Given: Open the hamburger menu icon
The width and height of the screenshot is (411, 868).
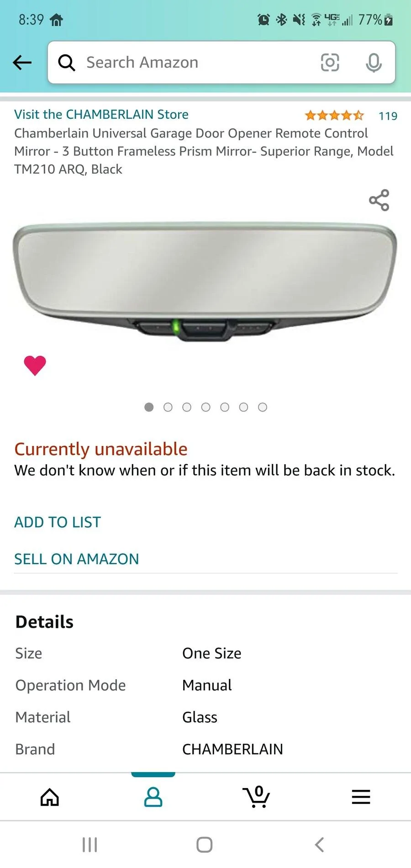Looking at the screenshot, I should tap(361, 797).
